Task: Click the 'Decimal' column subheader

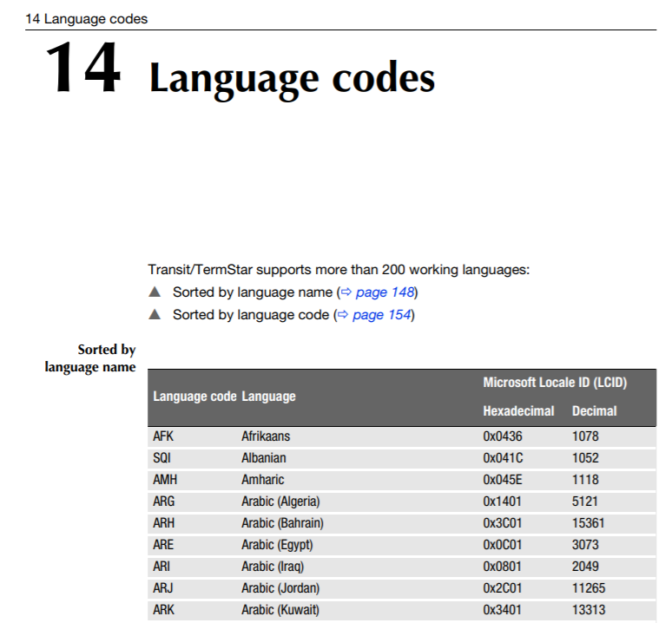Action: tap(594, 410)
